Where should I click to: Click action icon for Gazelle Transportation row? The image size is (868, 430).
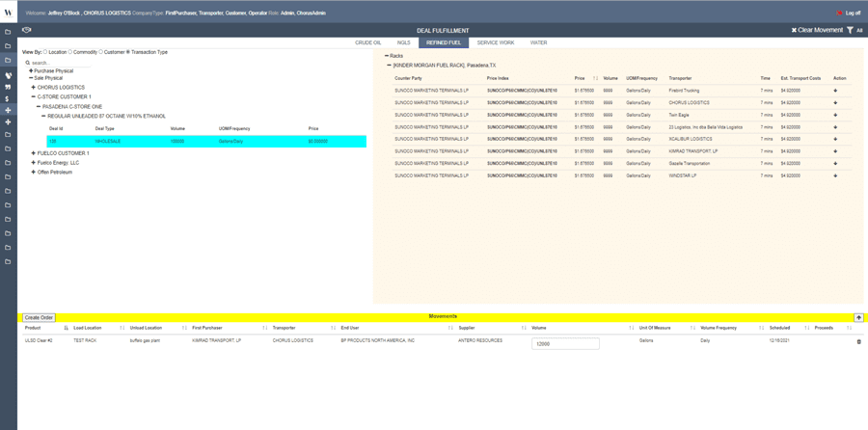coord(835,164)
